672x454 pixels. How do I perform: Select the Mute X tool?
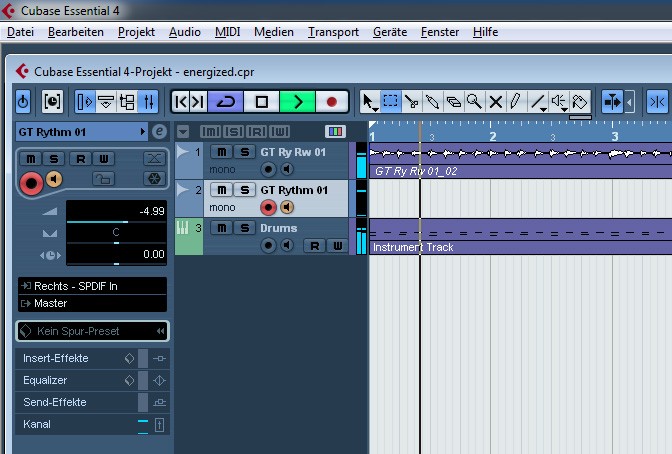(x=495, y=102)
